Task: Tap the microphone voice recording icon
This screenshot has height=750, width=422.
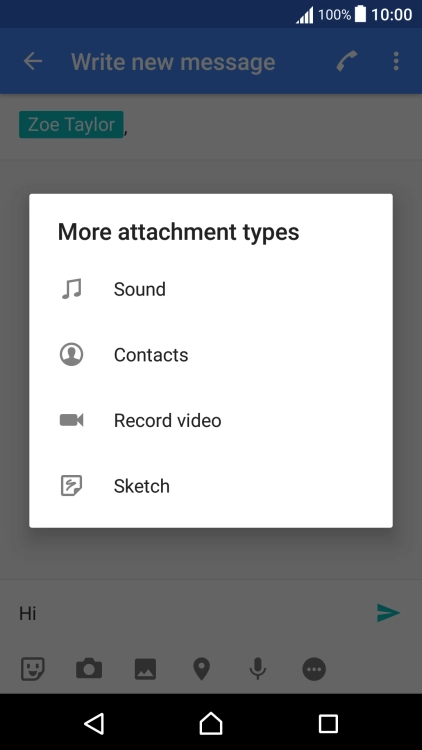Action: [x=258, y=669]
